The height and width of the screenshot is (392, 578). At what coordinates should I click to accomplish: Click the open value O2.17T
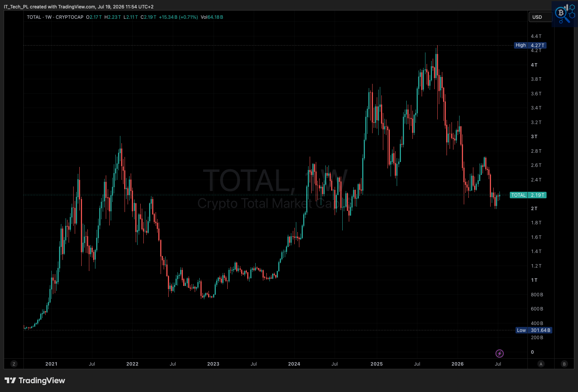click(x=94, y=17)
